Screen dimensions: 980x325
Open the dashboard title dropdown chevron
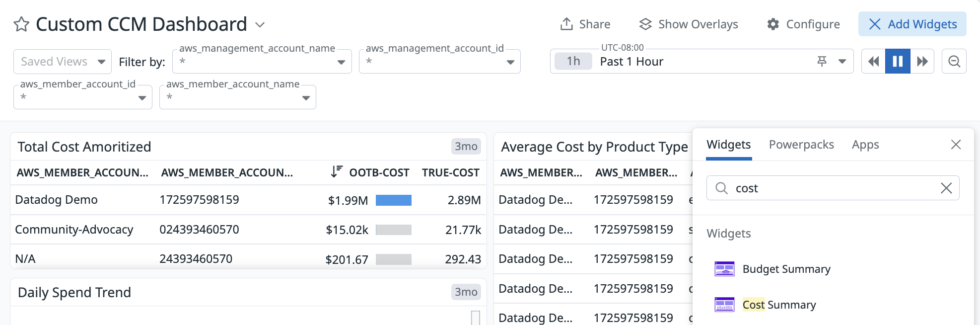[260, 24]
